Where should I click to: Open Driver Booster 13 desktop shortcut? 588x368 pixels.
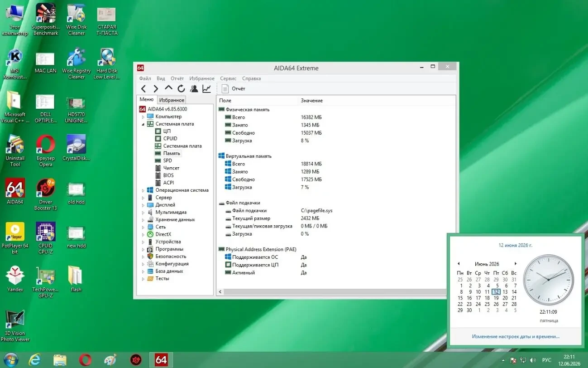click(46, 195)
